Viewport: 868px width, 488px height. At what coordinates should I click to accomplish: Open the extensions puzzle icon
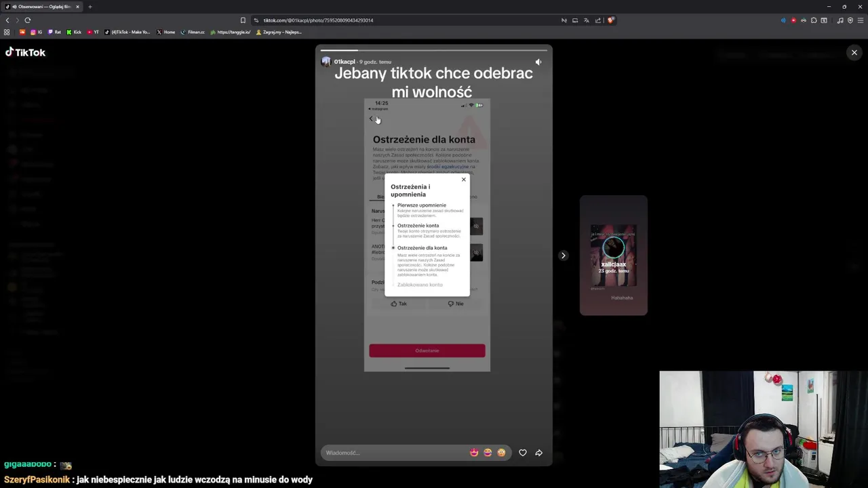tap(814, 20)
